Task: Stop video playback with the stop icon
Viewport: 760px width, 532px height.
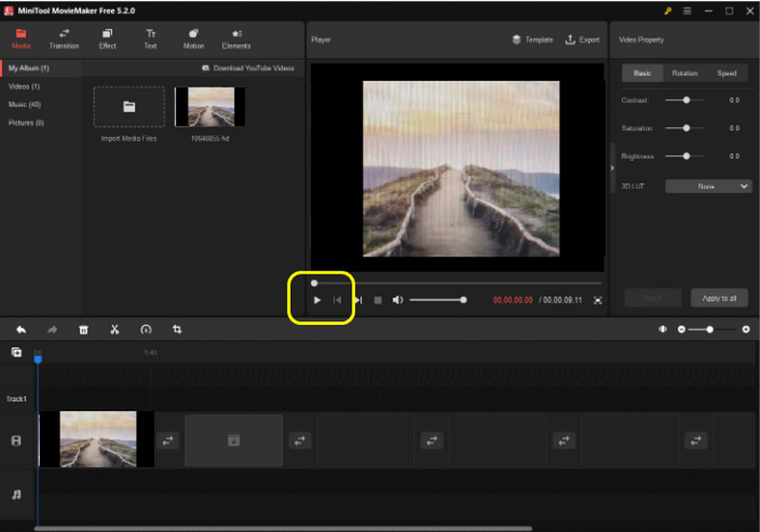Action: coord(377,300)
